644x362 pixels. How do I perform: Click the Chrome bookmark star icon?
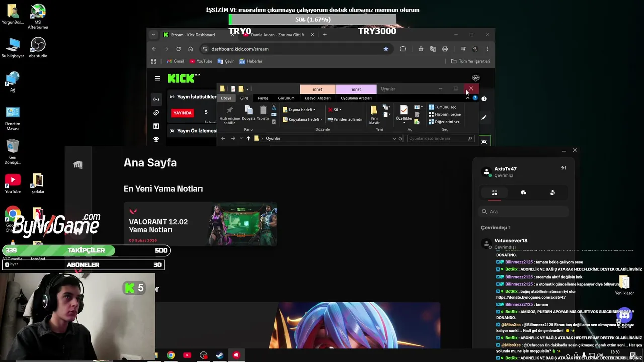[x=386, y=49]
